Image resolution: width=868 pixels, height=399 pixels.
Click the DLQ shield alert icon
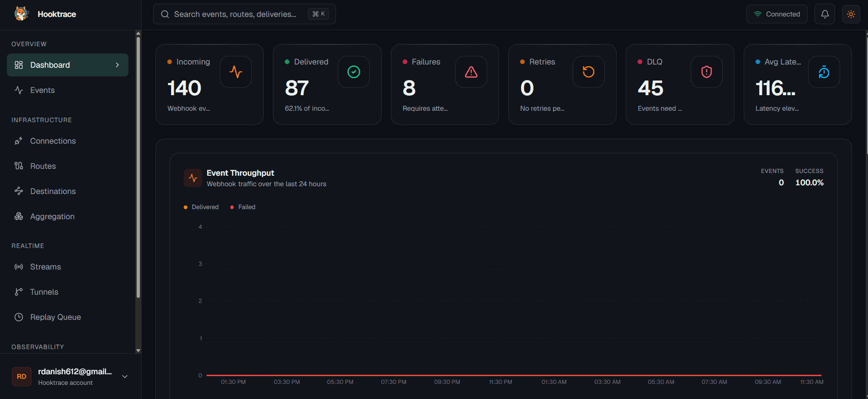tap(707, 72)
